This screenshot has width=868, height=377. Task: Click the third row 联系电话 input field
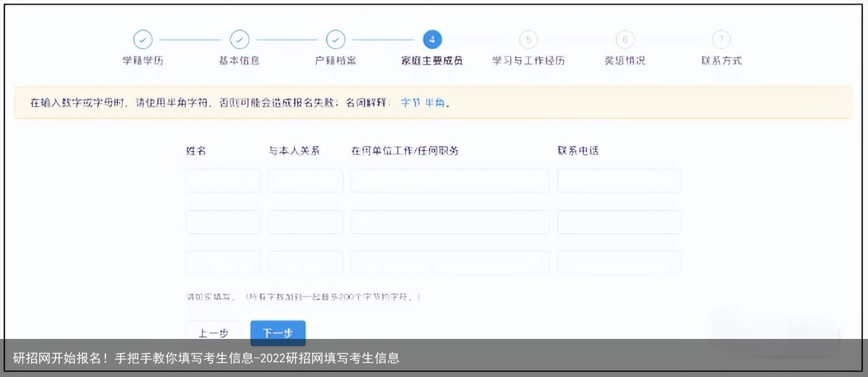pyautogui.click(x=619, y=262)
